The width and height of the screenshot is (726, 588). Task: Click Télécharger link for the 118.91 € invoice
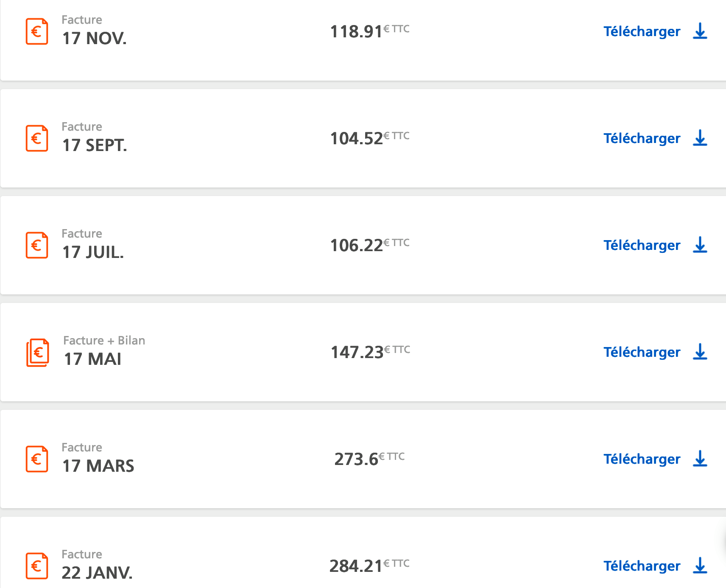pyautogui.click(x=642, y=32)
